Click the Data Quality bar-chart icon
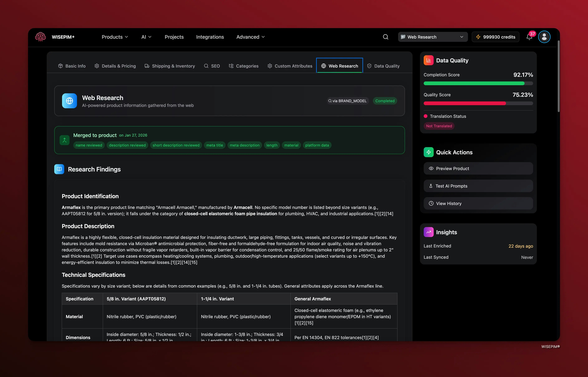588x377 pixels. tap(428, 60)
